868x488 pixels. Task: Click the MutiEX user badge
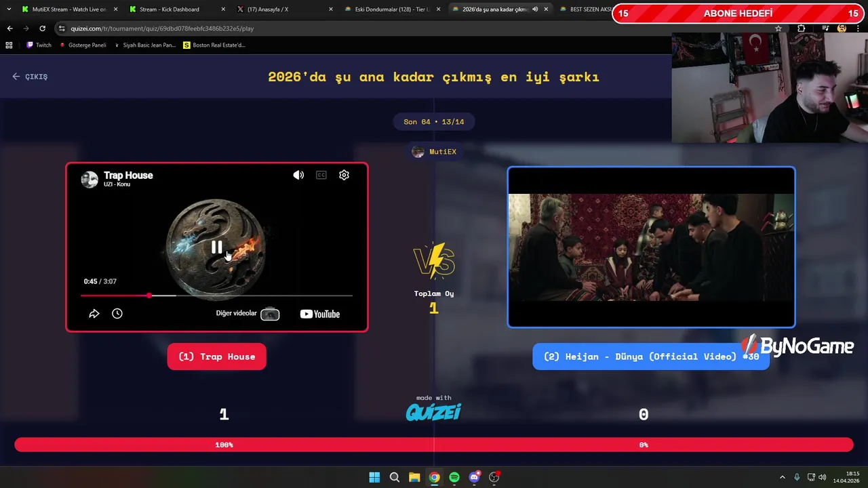[434, 152]
